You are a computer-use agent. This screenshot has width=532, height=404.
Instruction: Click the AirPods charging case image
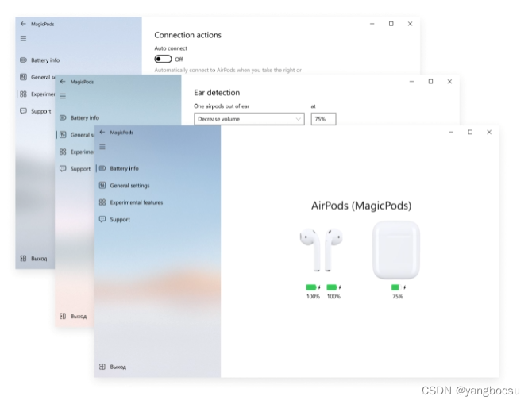[396, 250]
